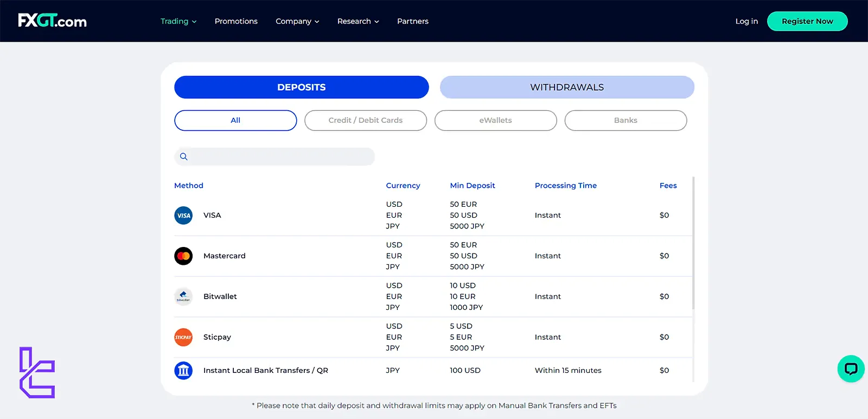This screenshot has width=868, height=419.
Task: Click the Min Deposit column header
Action: tap(473, 186)
